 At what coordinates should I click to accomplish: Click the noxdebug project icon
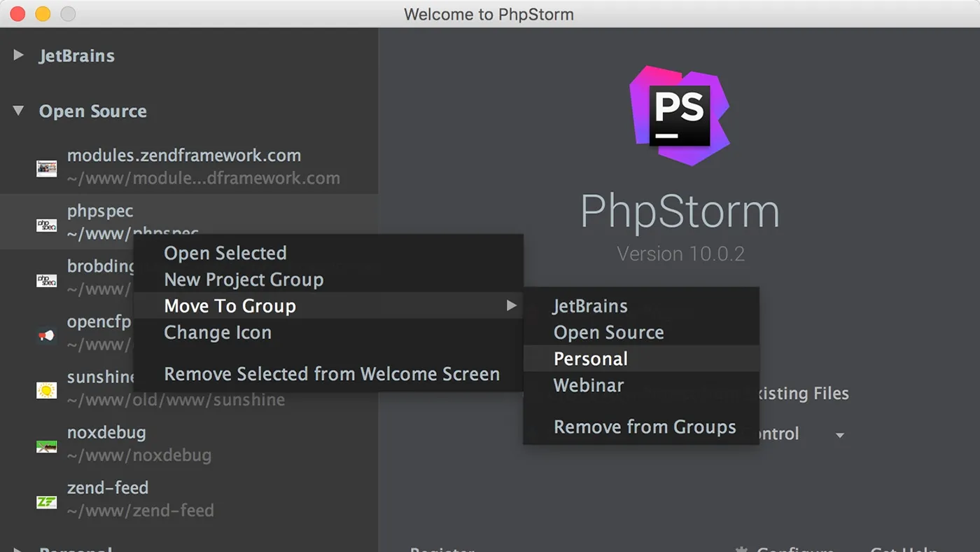pyautogui.click(x=46, y=446)
